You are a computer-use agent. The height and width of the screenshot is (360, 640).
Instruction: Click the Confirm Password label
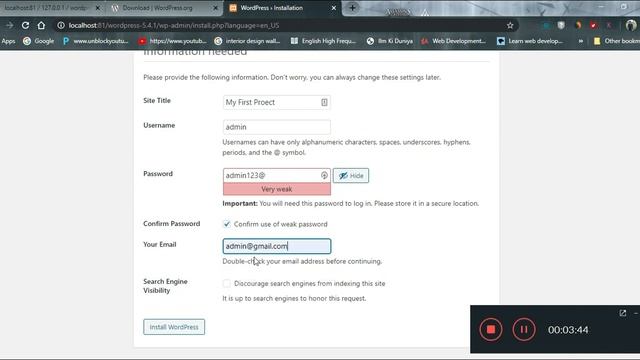pos(172,224)
